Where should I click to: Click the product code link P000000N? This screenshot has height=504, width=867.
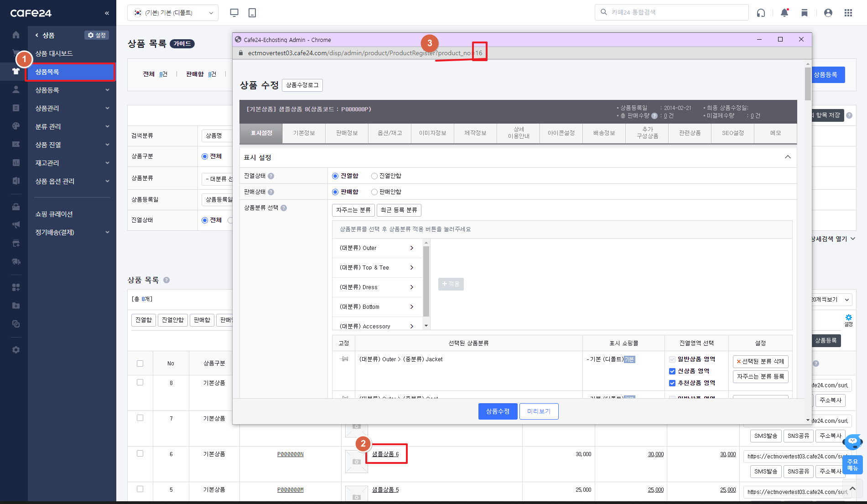click(290, 454)
